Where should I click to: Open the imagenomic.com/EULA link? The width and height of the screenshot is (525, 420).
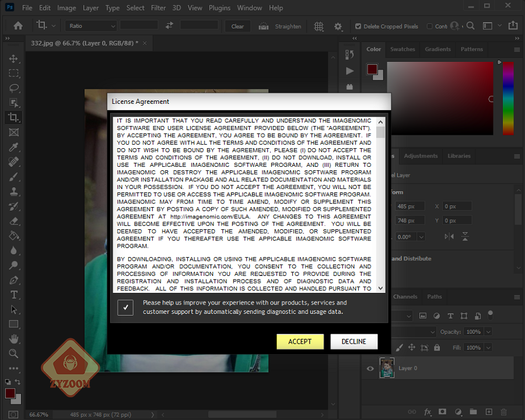click(x=210, y=216)
